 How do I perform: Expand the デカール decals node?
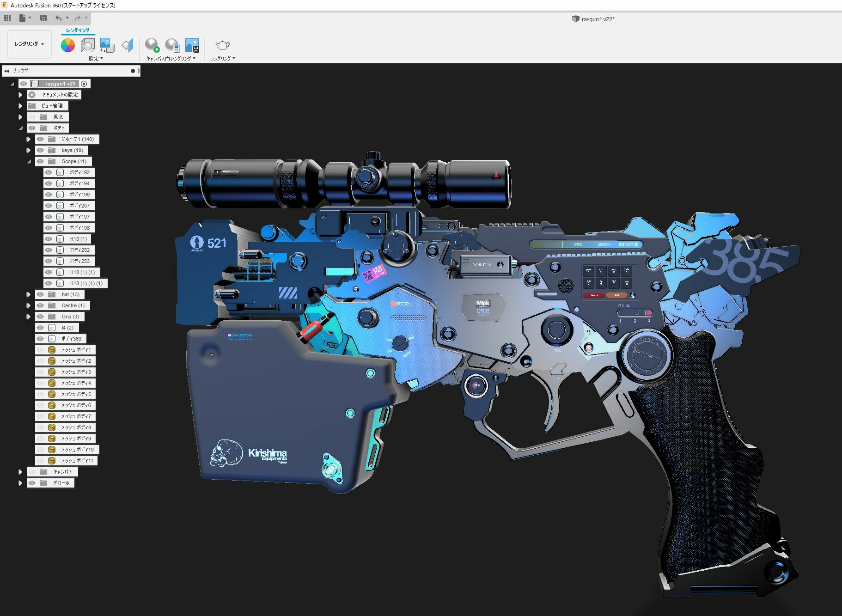coord(20,483)
